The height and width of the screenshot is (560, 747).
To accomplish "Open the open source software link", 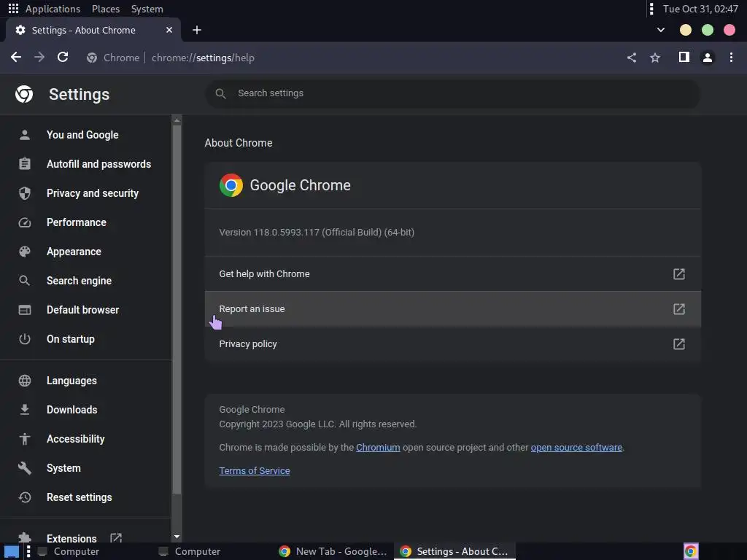I will pos(576,447).
